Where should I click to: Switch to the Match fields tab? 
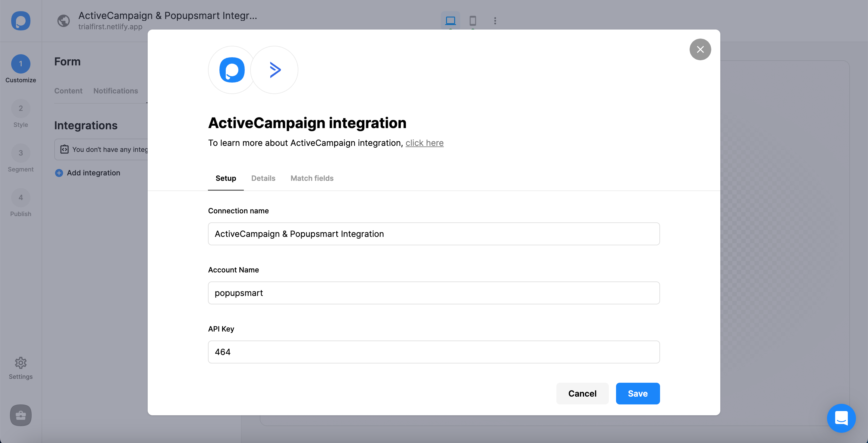312,178
